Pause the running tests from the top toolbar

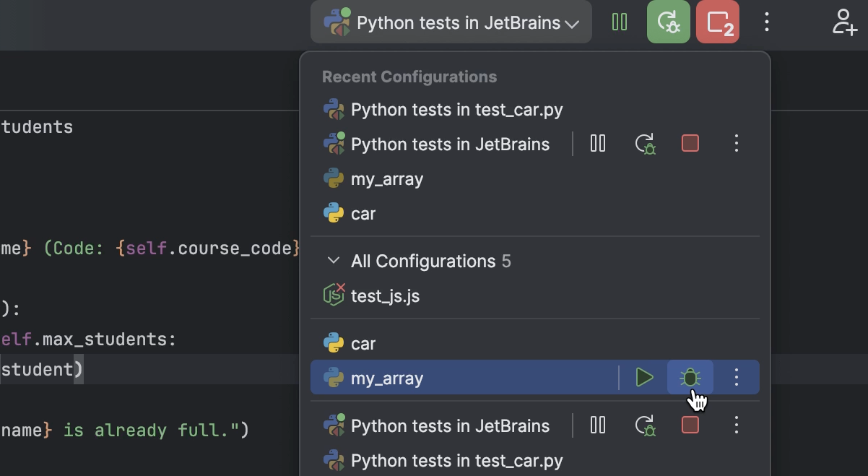[x=620, y=22]
